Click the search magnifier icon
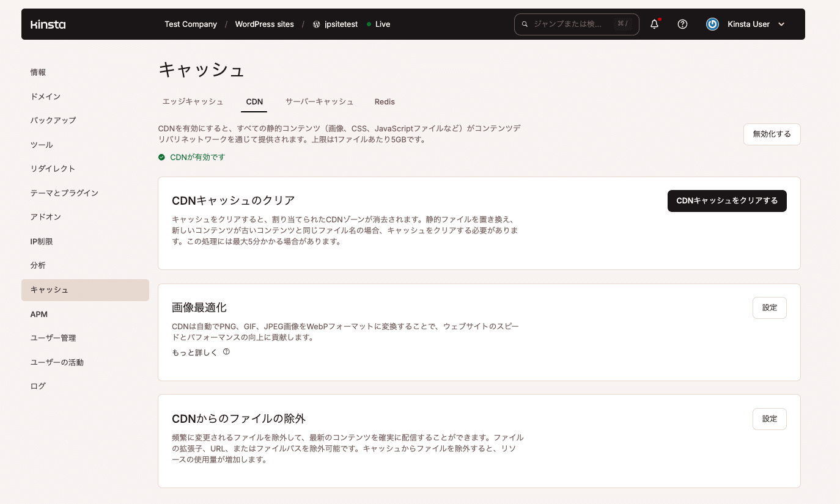 (525, 24)
